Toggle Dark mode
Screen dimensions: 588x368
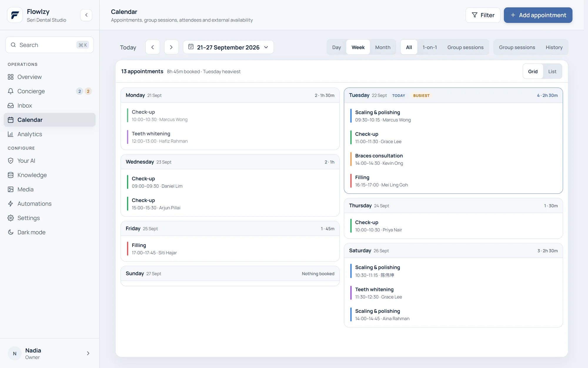click(x=50, y=232)
